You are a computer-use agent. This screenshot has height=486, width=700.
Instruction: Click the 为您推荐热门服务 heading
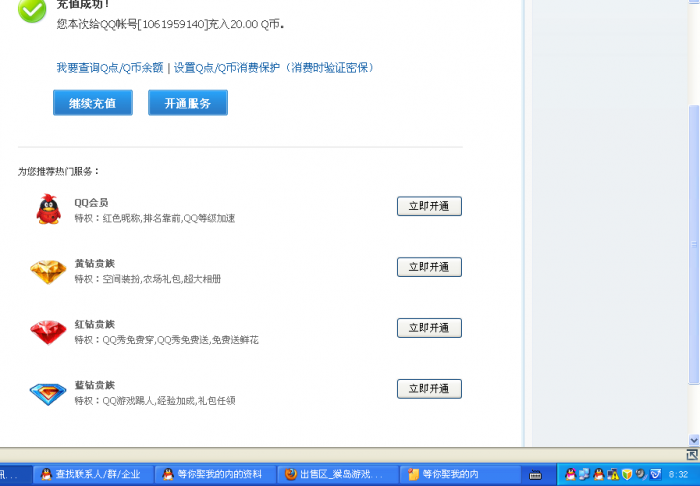coord(58,171)
